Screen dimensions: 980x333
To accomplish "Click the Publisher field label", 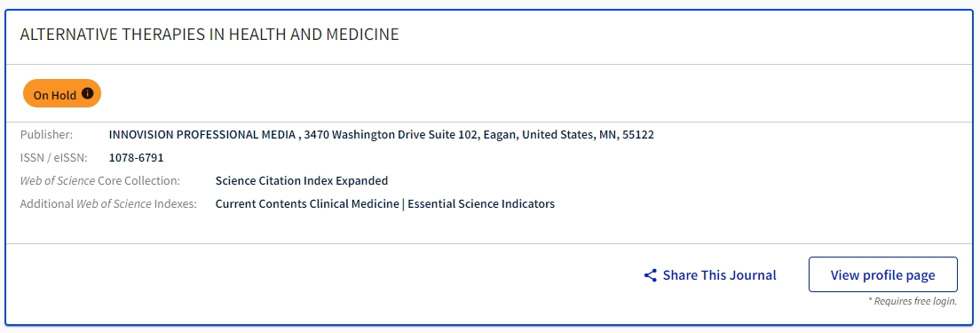I will click(46, 134).
